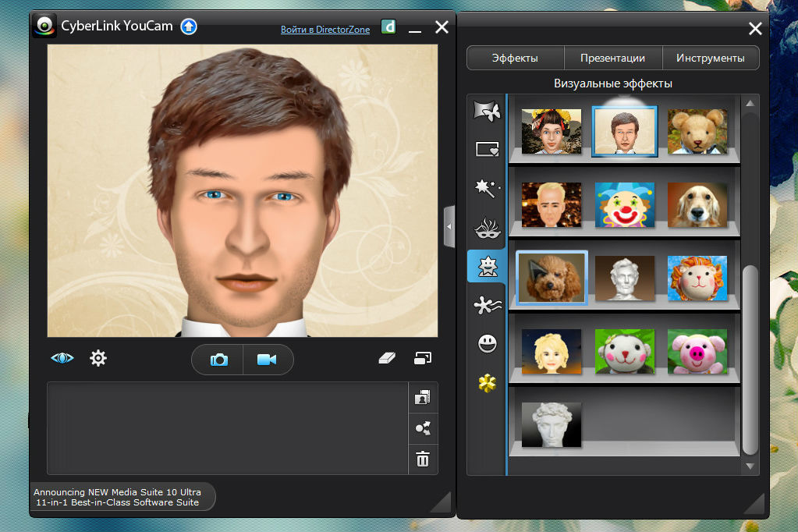Choose the man in suit avatar thumbnail
Viewport: 798px width, 532px height.
(625, 131)
